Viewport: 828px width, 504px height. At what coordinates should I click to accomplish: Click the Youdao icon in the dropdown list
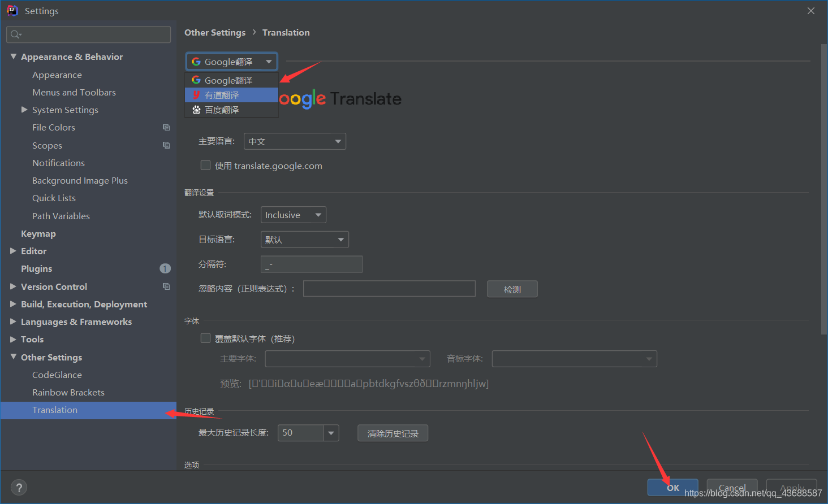(196, 95)
